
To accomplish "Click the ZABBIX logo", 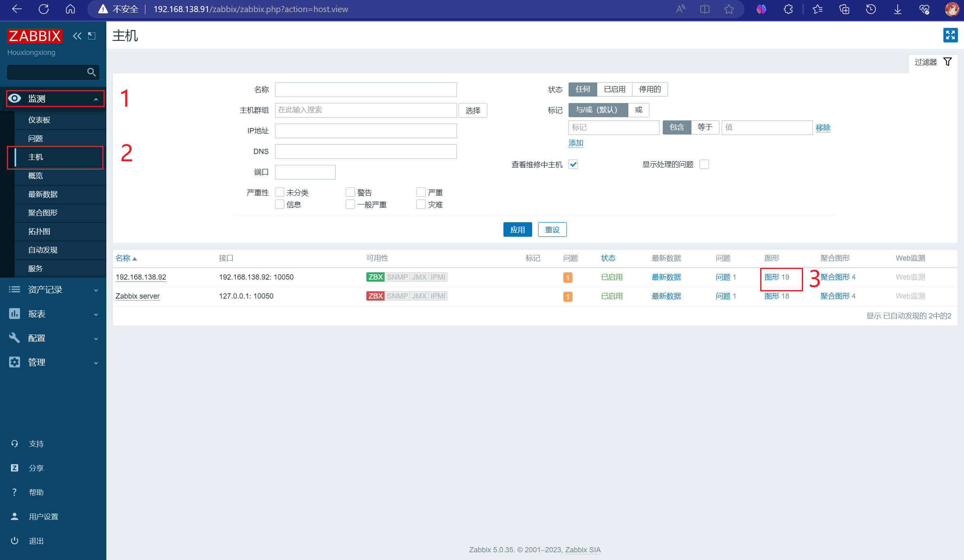I will [x=35, y=36].
